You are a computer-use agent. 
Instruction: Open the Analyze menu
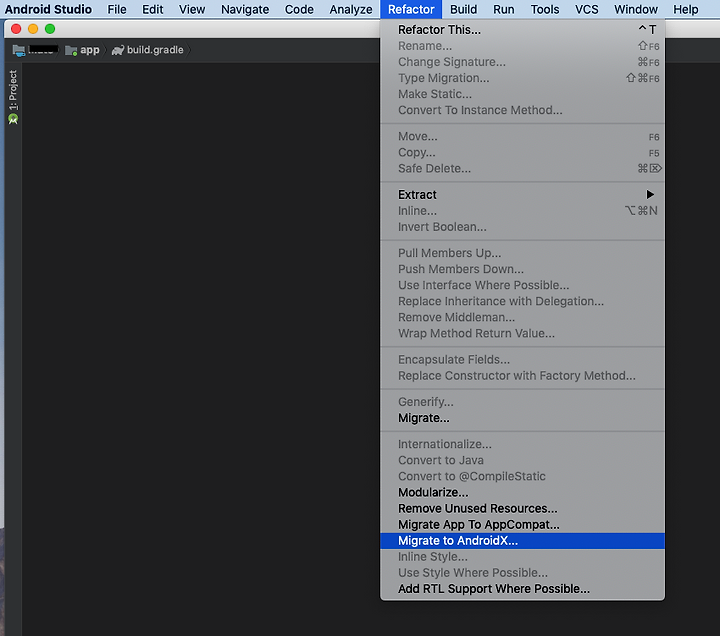[351, 9]
